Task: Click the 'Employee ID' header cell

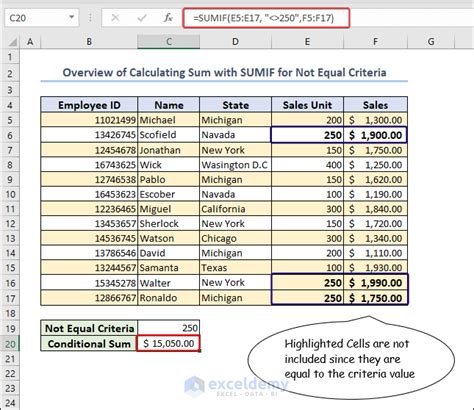Action: click(89, 105)
